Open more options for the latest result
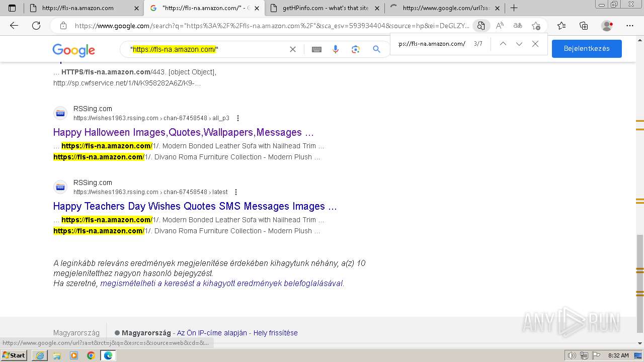The image size is (644, 362). pyautogui.click(x=236, y=192)
